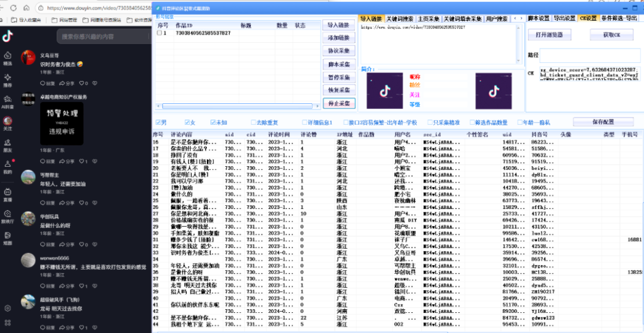The image size is (644, 333).
Task: Like the 卓越电商知识产权服务 comment
Action: coord(84,162)
